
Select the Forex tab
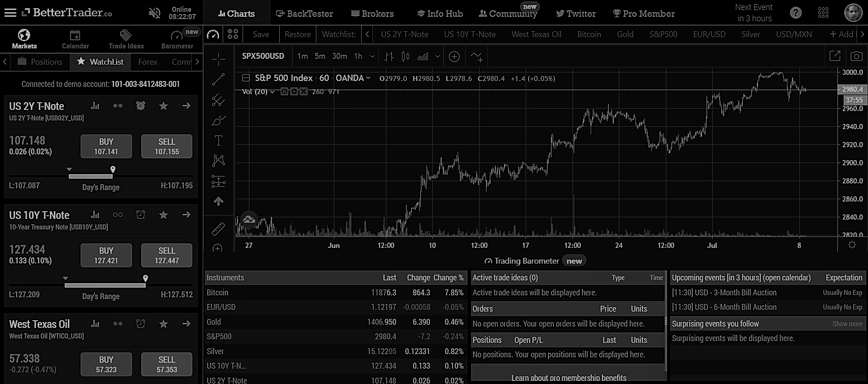click(x=148, y=62)
